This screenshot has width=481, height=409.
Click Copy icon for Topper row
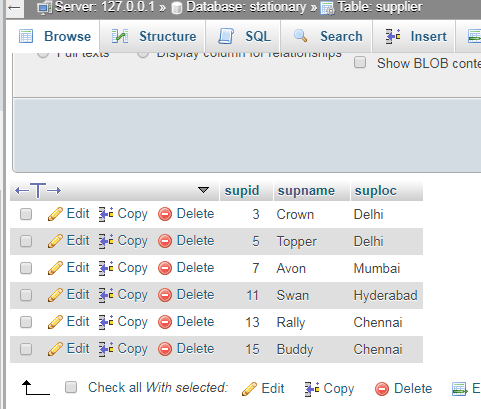point(106,241)
